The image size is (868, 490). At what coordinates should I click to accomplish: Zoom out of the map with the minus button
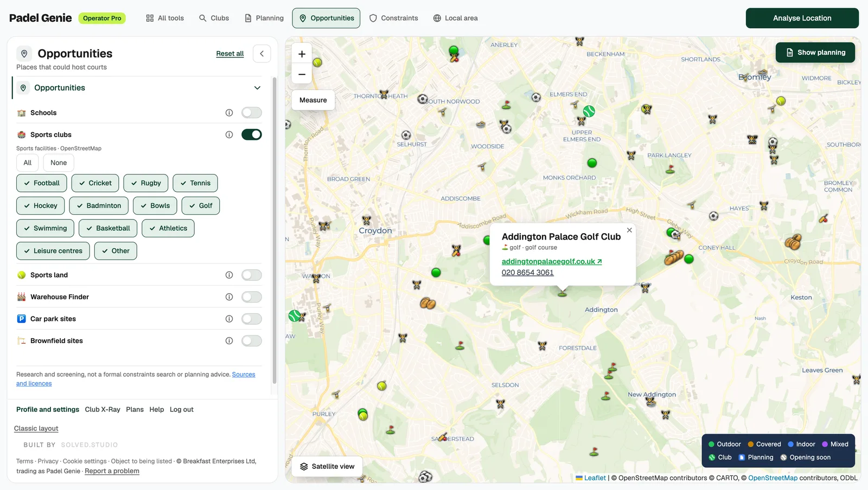coord(302,74)
